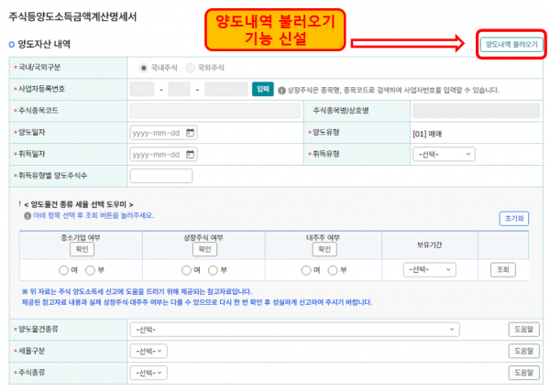Select the 국내주식 radio button

point(144,68)
